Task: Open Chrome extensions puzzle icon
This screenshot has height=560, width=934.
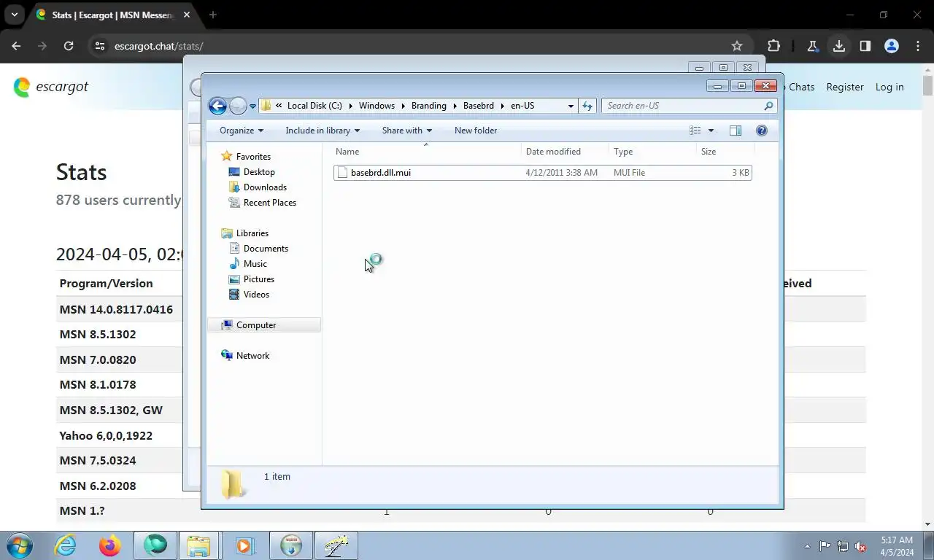Action: tap(773, 46)
